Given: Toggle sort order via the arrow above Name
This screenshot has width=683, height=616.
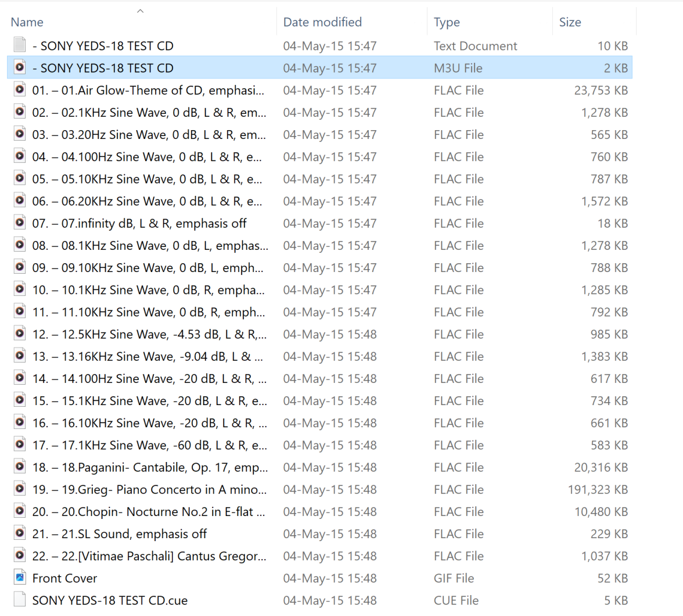Looking at the screenshot, I should [141, 12].
